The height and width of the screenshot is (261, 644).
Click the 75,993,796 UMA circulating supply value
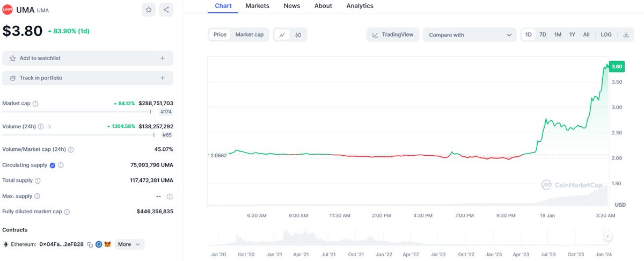pyautogui.click(x=152, y=165)
